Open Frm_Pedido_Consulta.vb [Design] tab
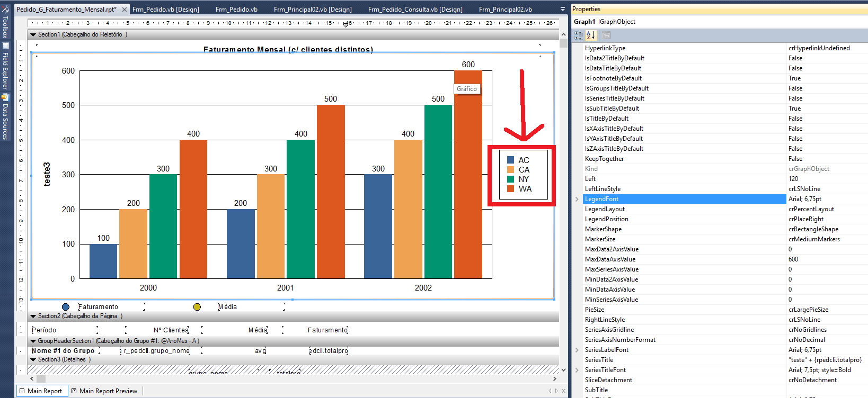868x398 pixels. 415,10
